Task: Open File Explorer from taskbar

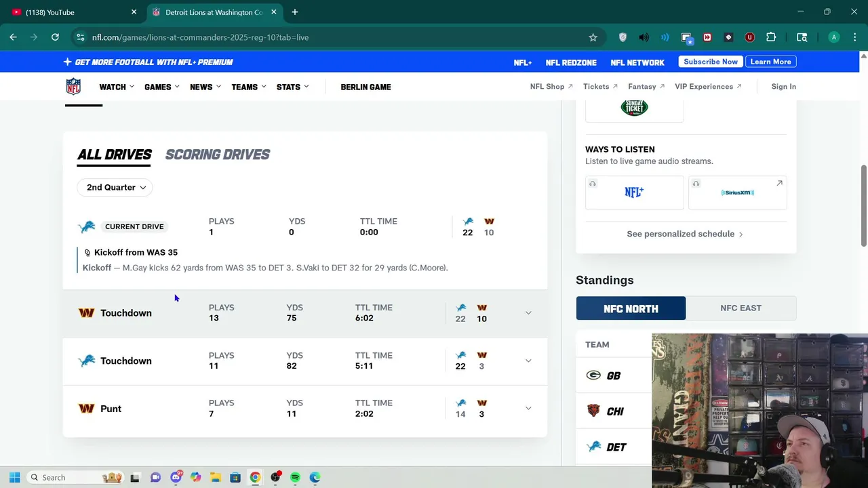Action: (x=215, y=477)
